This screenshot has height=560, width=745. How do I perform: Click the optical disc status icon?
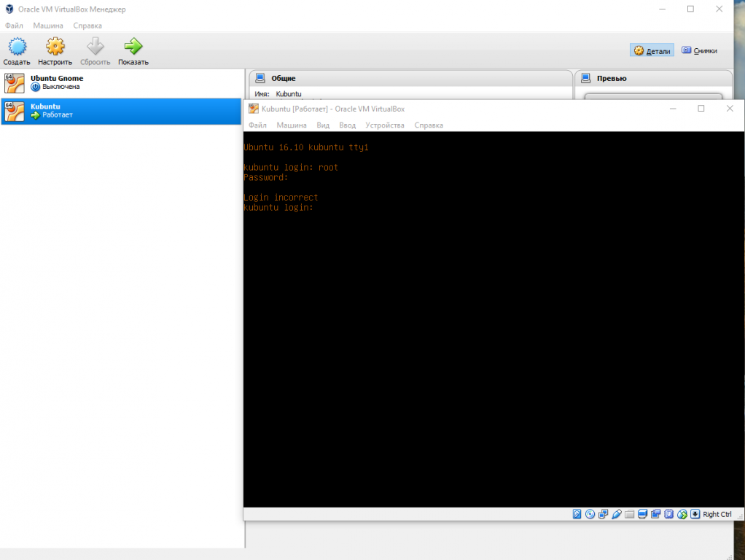(x=590, y=514)
